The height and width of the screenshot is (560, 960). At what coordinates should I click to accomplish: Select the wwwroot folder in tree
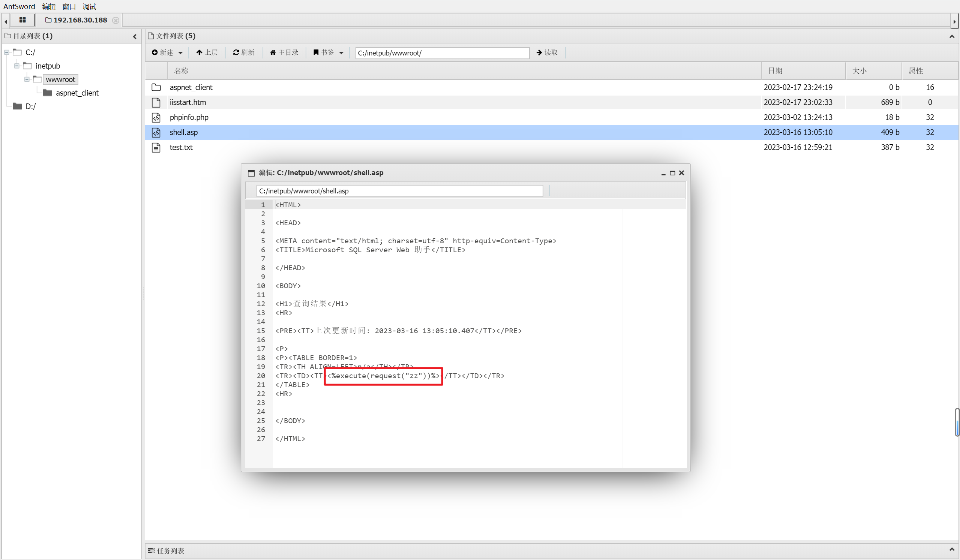61,79
